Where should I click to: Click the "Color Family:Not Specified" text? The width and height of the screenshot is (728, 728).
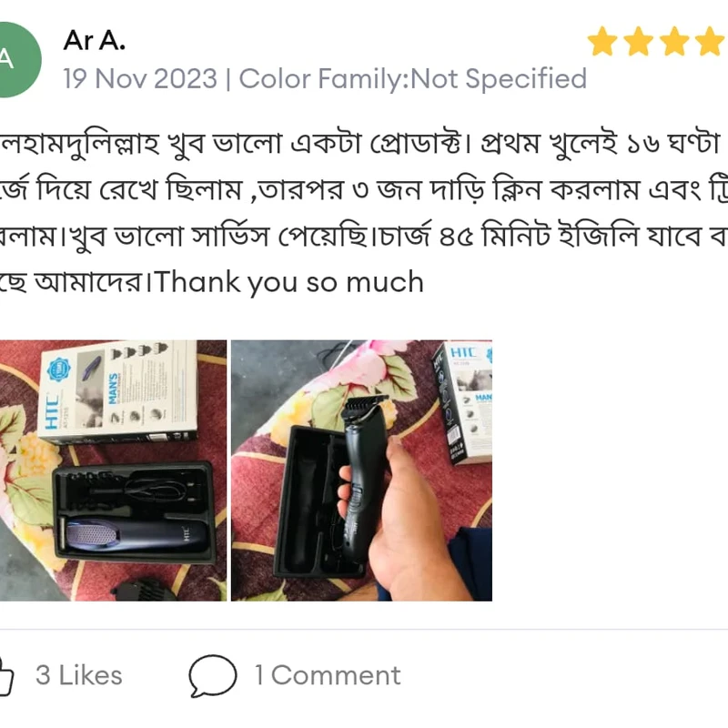[413, 78]
